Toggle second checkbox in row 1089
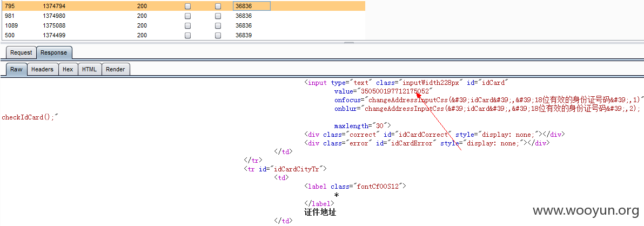Image resolution: width=644 pixels, height=226 pixels. click(218, 25)
